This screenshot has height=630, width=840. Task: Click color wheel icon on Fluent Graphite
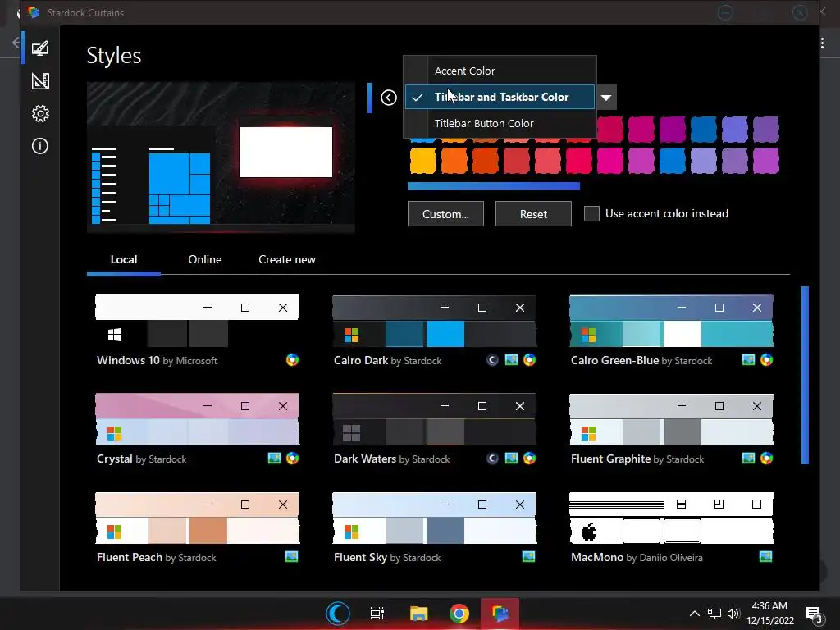coord(767,459)
